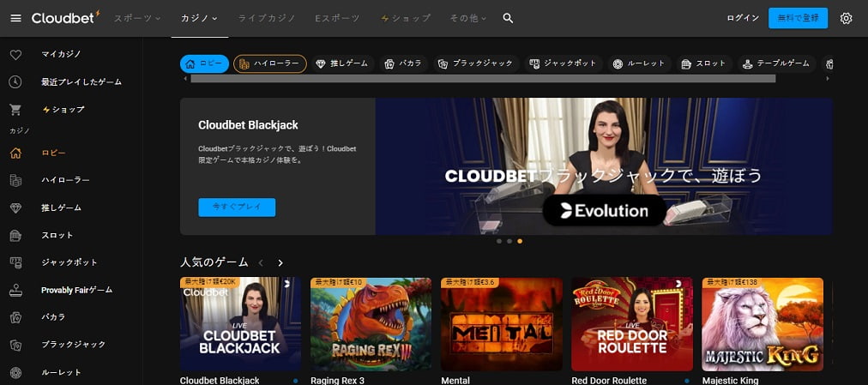
Task: Open ショップ in top navigation
Action: click(405, 18)
